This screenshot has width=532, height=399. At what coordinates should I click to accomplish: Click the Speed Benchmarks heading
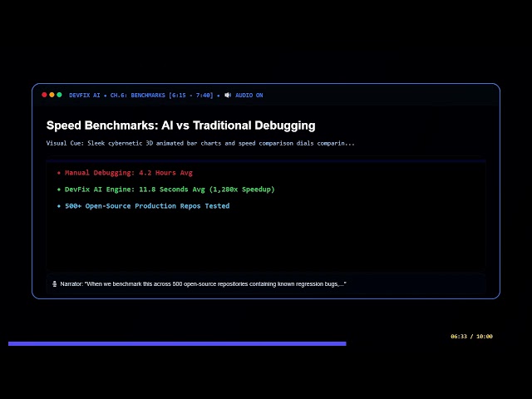pos(181,126)
